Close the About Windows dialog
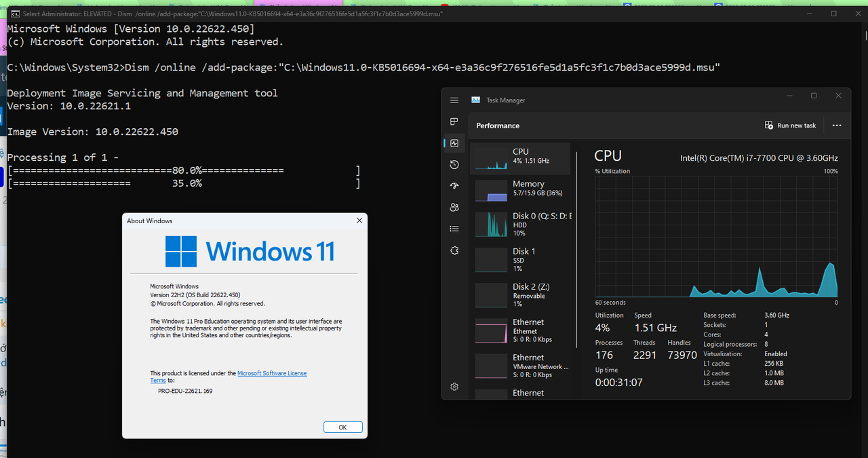Screen dimensions: 868x458 tap(359, 221)
